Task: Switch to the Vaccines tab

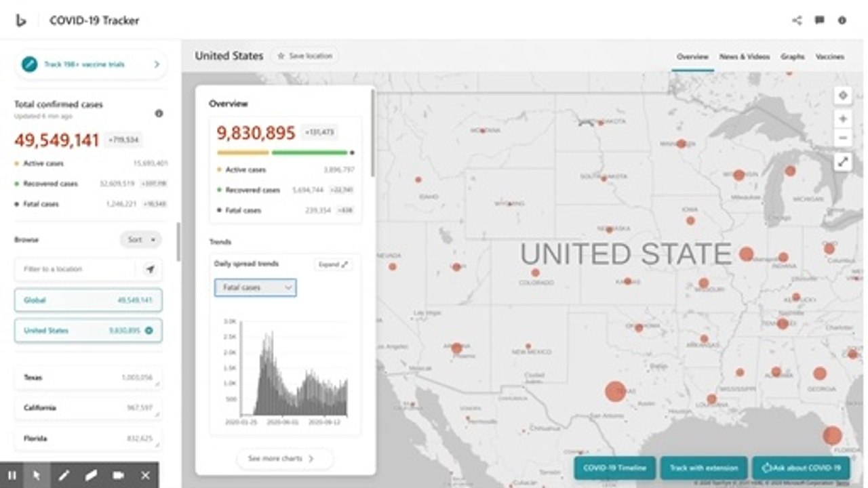Action: pos(830,57)
